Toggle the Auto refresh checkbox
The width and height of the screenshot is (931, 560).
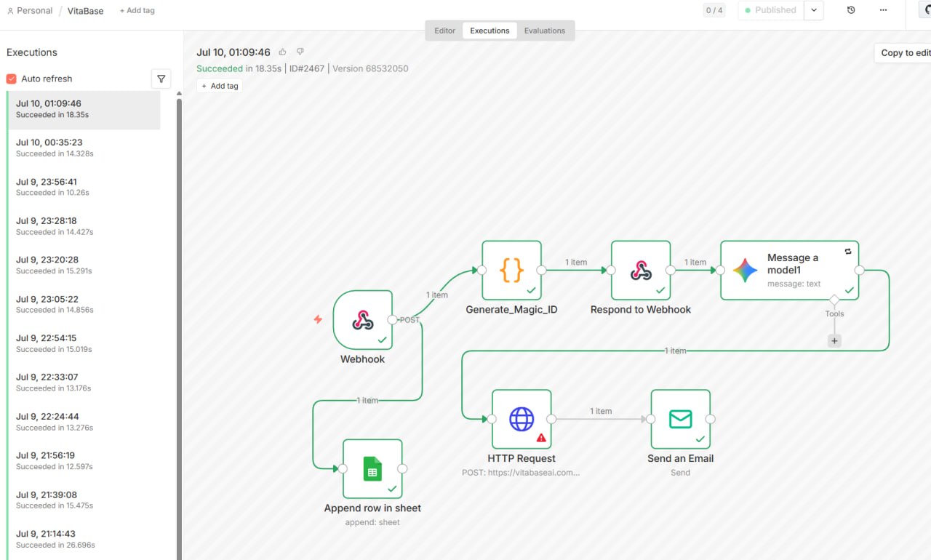click(12, 79)
